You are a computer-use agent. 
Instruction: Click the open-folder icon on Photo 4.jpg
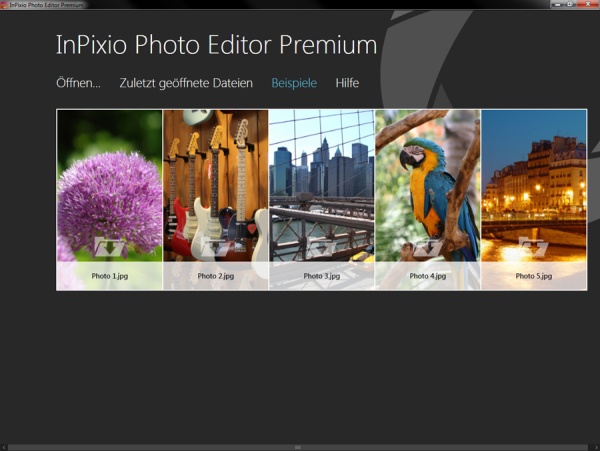pos(427,246)
